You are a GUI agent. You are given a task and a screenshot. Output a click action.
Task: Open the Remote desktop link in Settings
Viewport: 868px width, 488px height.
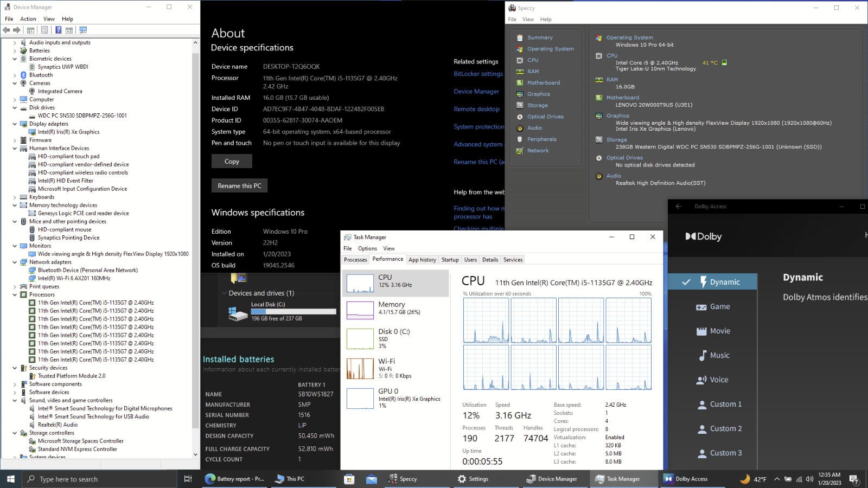[x=476, y=109]
